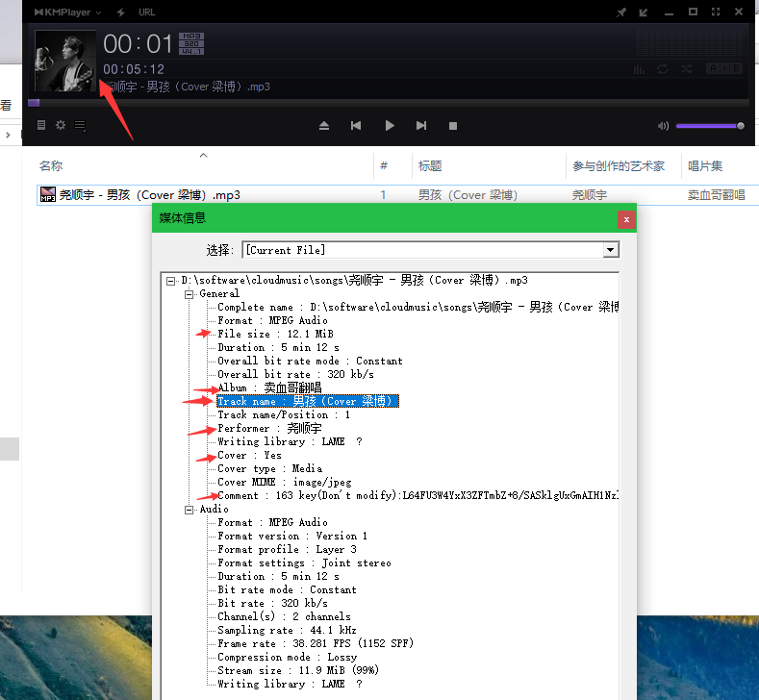
Task: Click the eject/open file button
Action: [324, 126]
